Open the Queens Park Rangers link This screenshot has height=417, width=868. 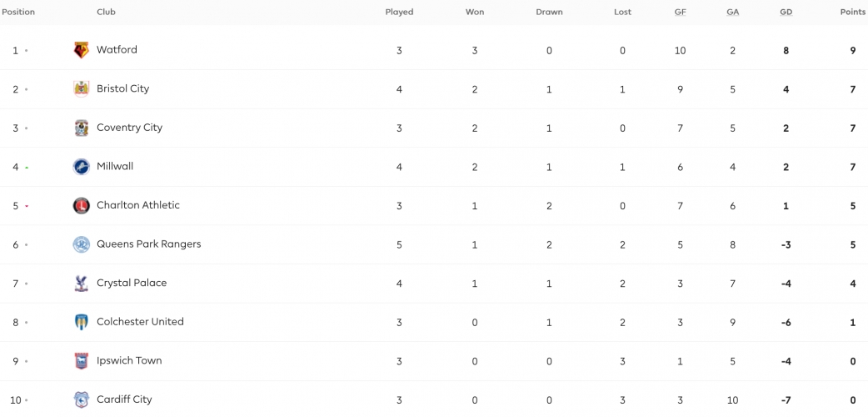[148, 244]
